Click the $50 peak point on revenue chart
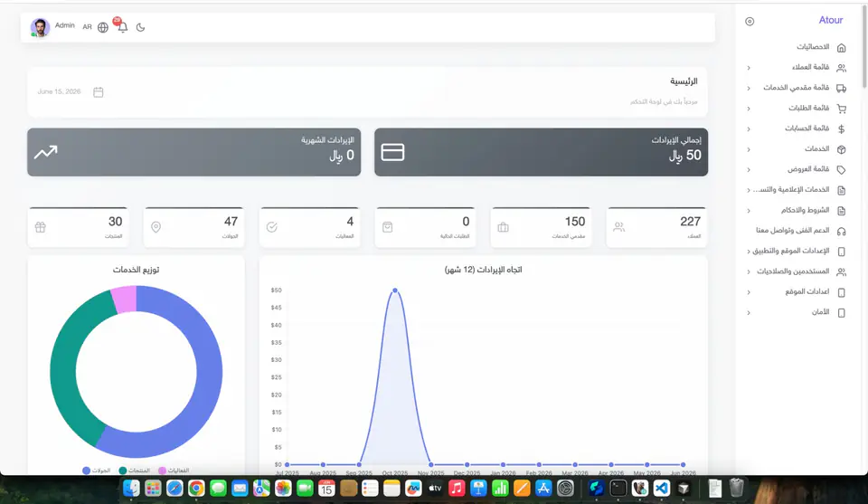Viewport: 868px width, 504px height. pyautogui.click(x=395, y=290)
